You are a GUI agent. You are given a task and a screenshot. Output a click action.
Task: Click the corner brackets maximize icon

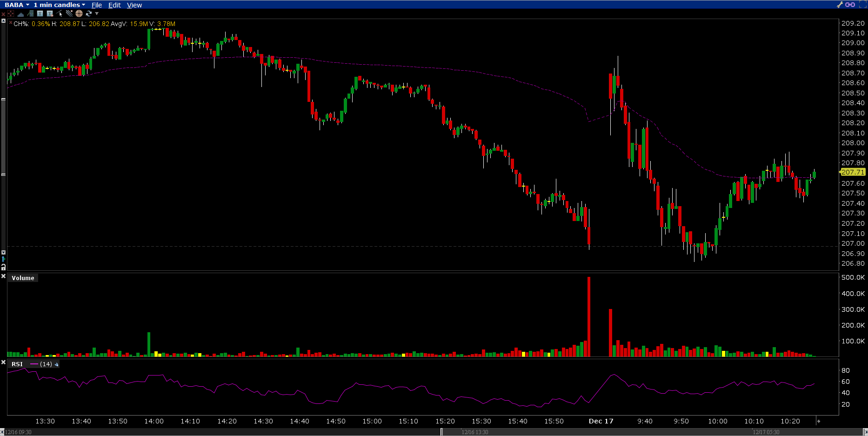tap(862, 5)
